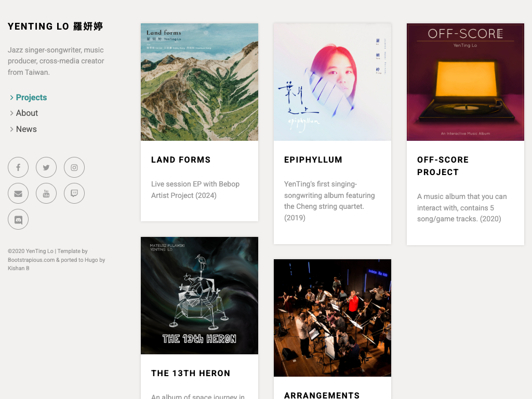Image resolution: width=532 pixels, height=399 pixels.
Task: Open THE 13TH HERON title link
Action: (x=191, y=373)
